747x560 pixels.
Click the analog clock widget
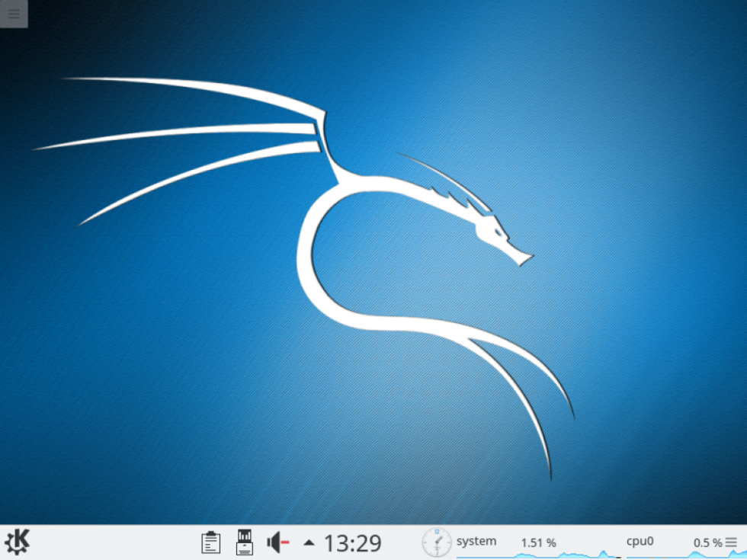[435, 542]
